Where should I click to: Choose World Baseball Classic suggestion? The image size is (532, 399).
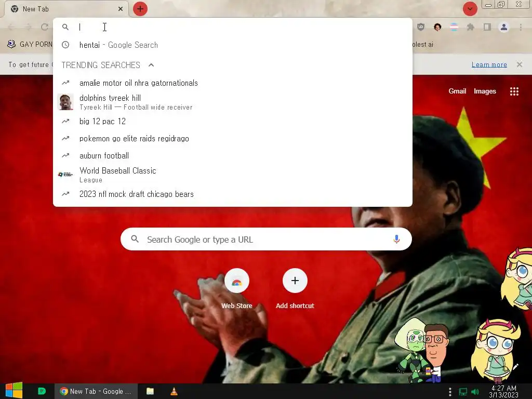click(x=233, y=175)
